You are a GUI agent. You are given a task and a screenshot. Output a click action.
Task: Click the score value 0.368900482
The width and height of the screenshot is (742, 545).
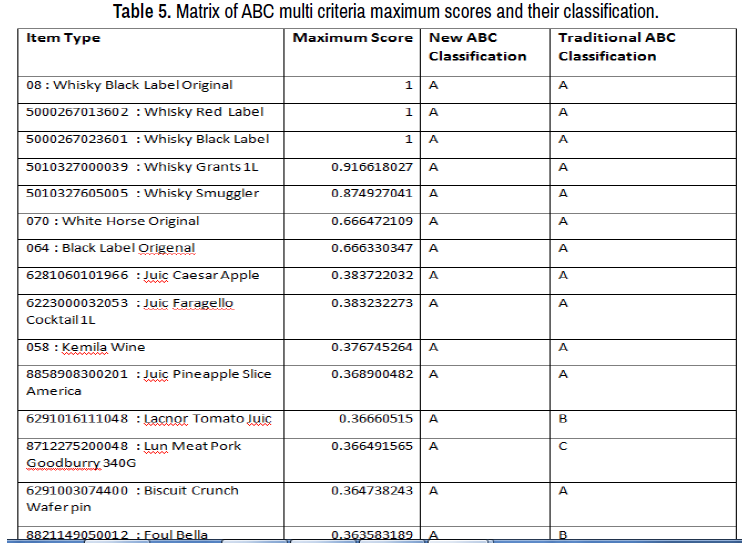point(371,374)
